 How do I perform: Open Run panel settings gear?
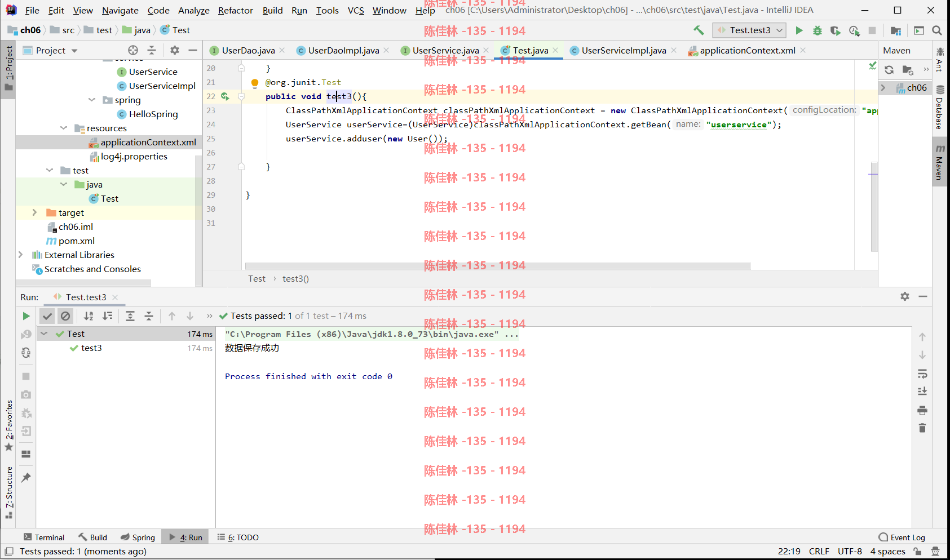[x=905, y=296]
